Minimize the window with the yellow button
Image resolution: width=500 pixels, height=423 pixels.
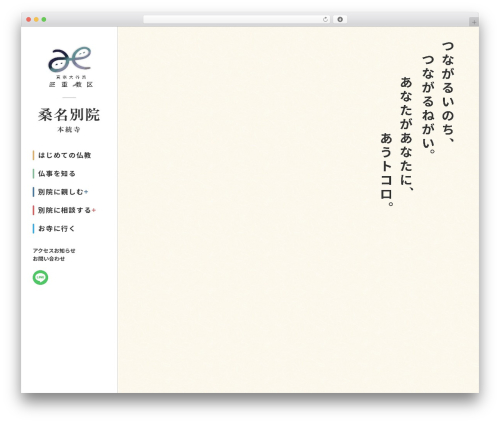(36, 20)
